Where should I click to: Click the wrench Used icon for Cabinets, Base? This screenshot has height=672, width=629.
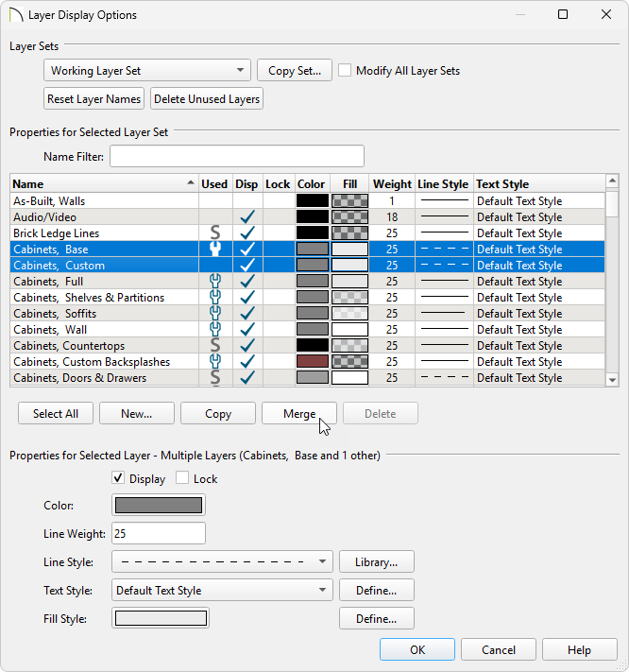coord(215,249)
